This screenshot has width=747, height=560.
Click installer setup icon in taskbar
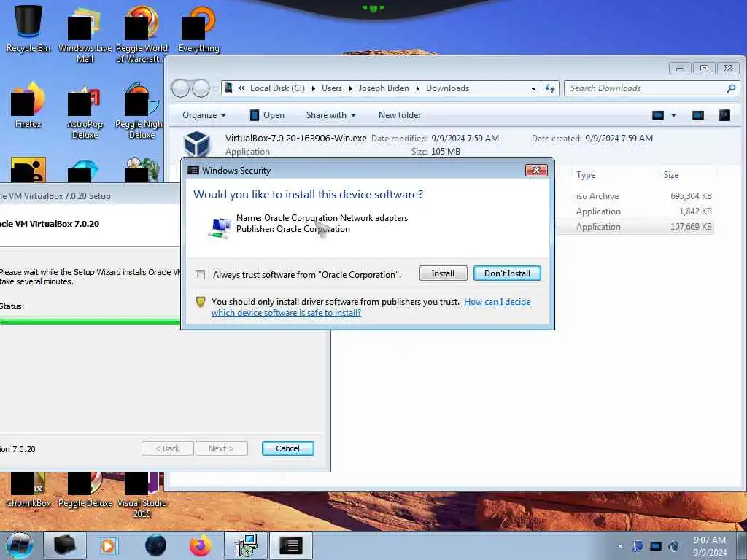(x=247, y=545)
